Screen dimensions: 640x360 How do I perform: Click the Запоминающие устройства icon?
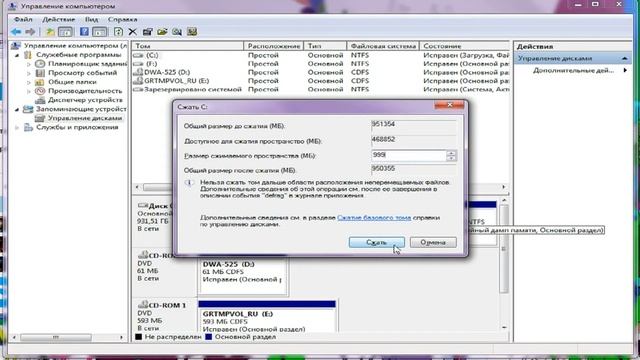(28, 109)
